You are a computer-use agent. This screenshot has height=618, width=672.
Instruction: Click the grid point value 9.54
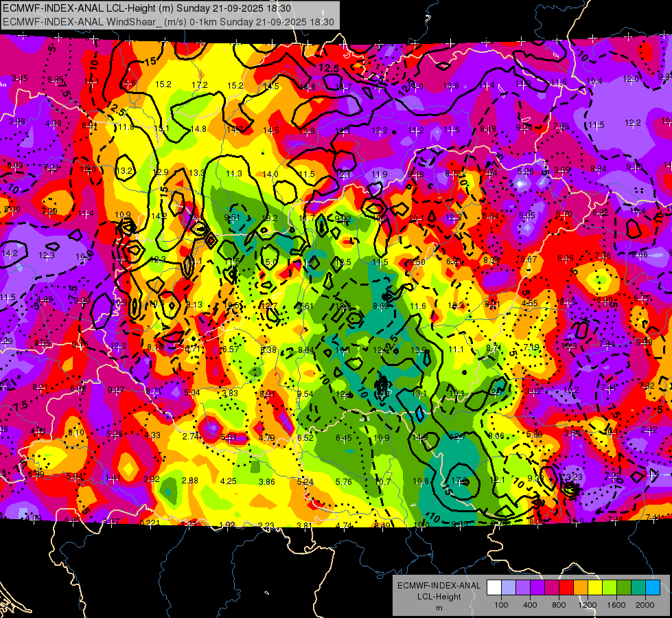point(305,393)
